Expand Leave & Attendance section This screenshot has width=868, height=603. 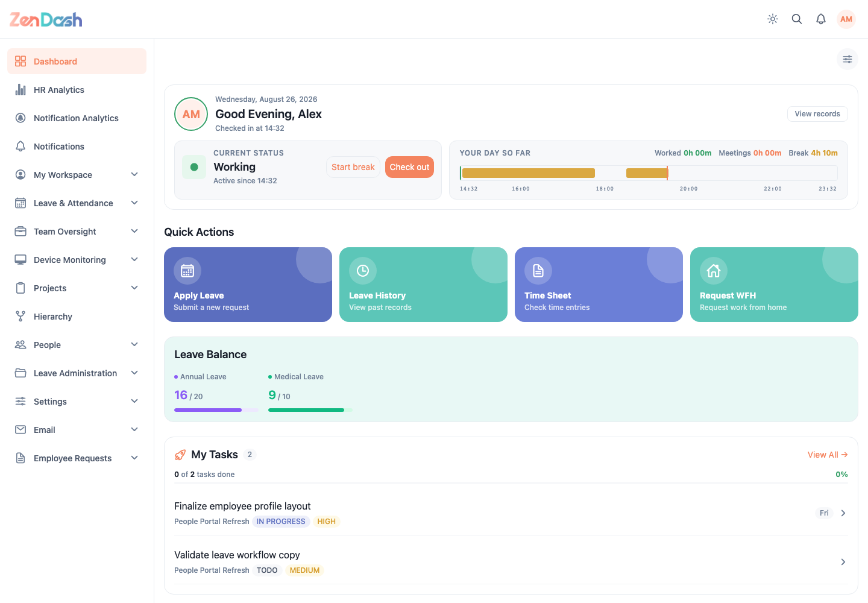(77, 203)
